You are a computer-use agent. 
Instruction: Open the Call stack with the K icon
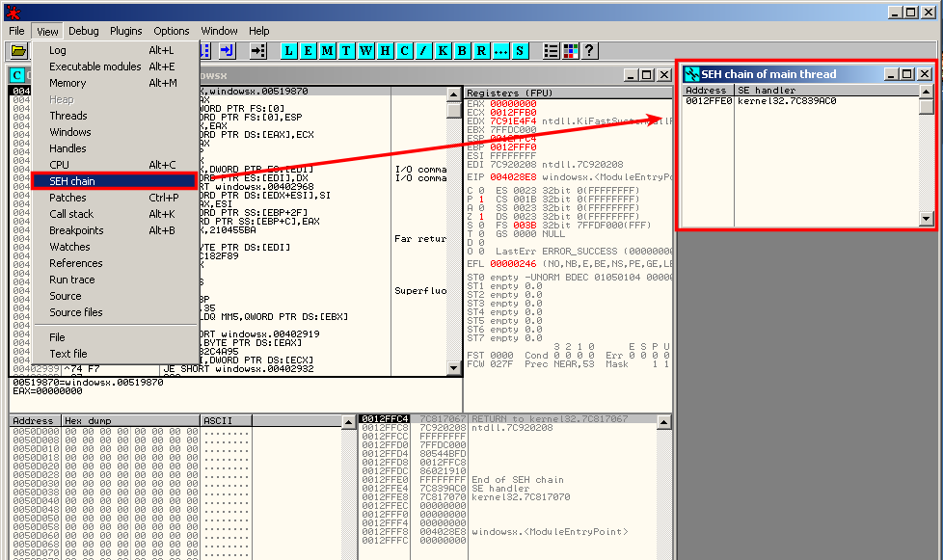point(444,50)
